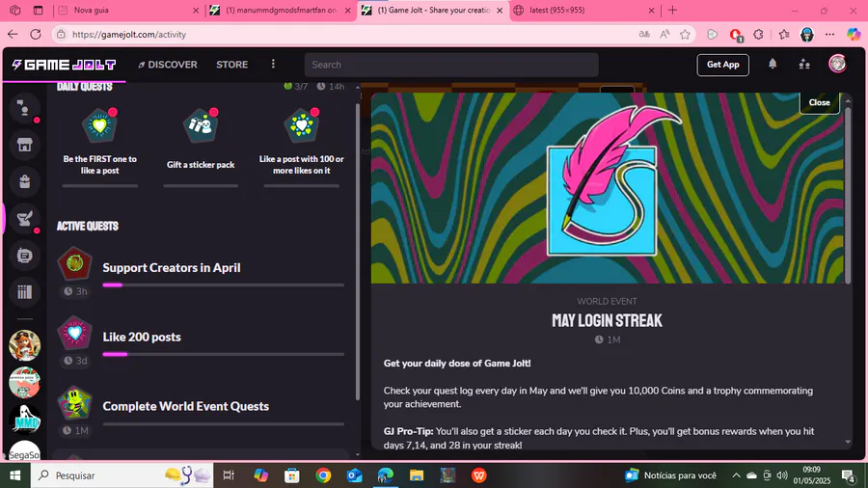Viewport: 868px width, 488px height.
Task: Click the quest details panel scrollbar
Action: point(848,194)
